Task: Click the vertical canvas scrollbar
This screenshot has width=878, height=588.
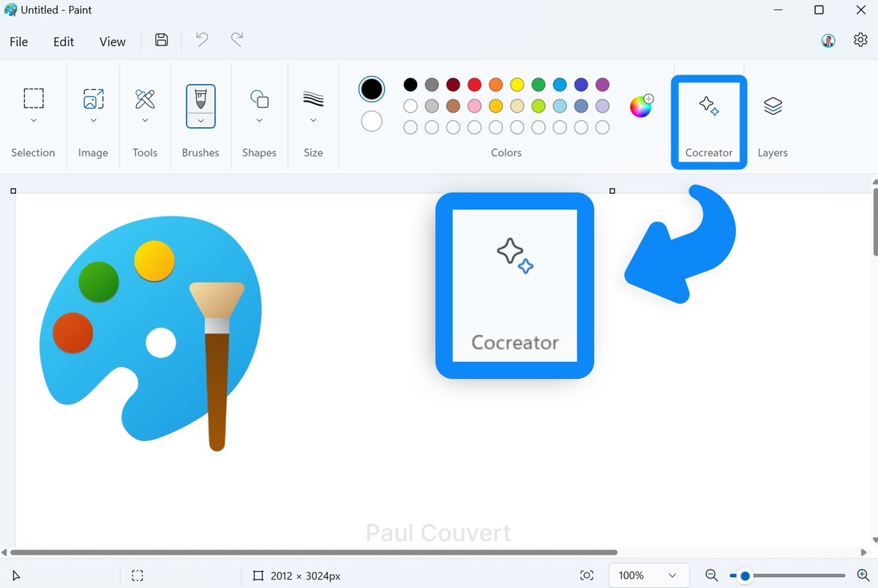Action: tap(875, 222)
